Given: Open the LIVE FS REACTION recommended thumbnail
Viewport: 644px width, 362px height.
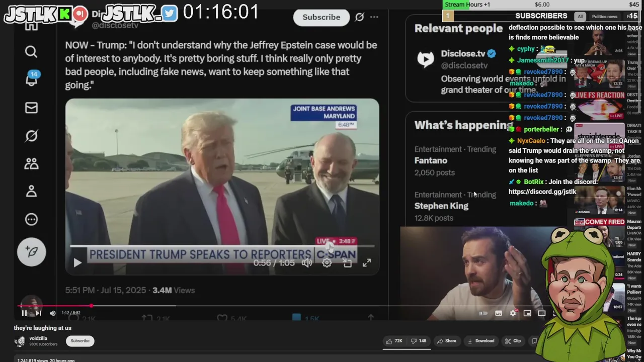Looking at the screenshot, I should (599, 105).
